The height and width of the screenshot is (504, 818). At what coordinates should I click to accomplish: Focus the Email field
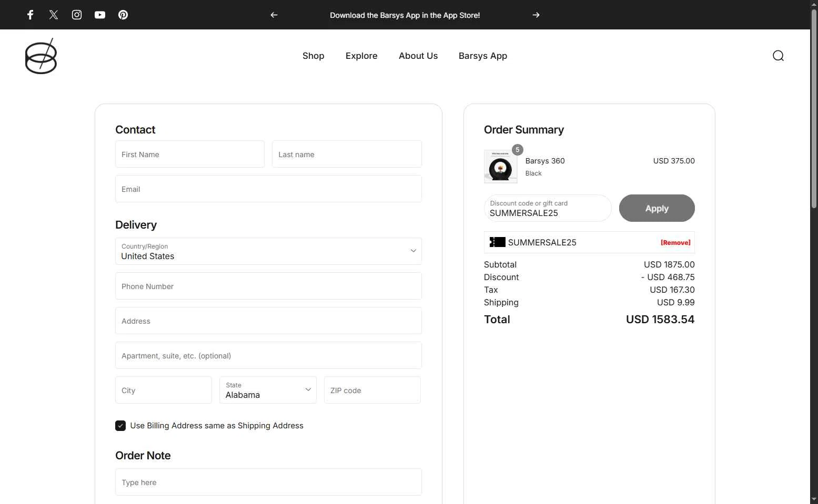click(268, 189)
